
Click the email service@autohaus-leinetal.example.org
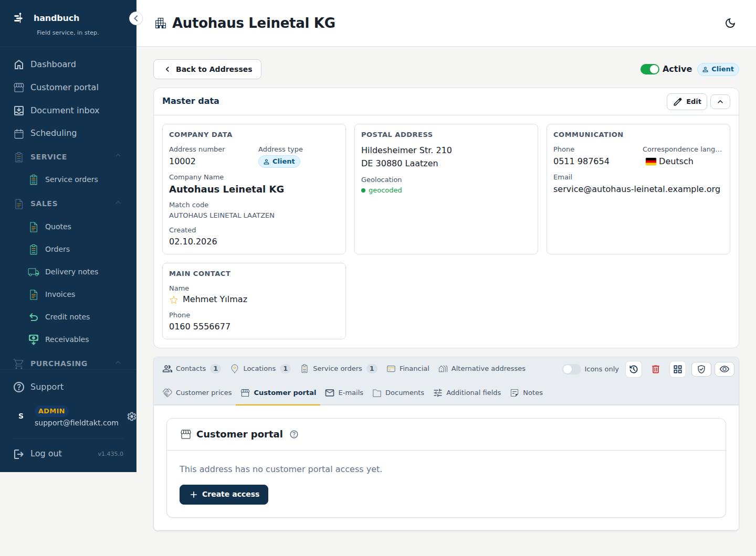tap(637, 189)
